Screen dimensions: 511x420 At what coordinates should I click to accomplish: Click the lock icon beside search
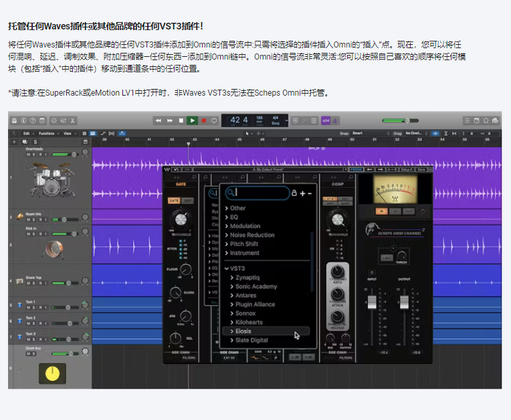[x=294, y=193]
